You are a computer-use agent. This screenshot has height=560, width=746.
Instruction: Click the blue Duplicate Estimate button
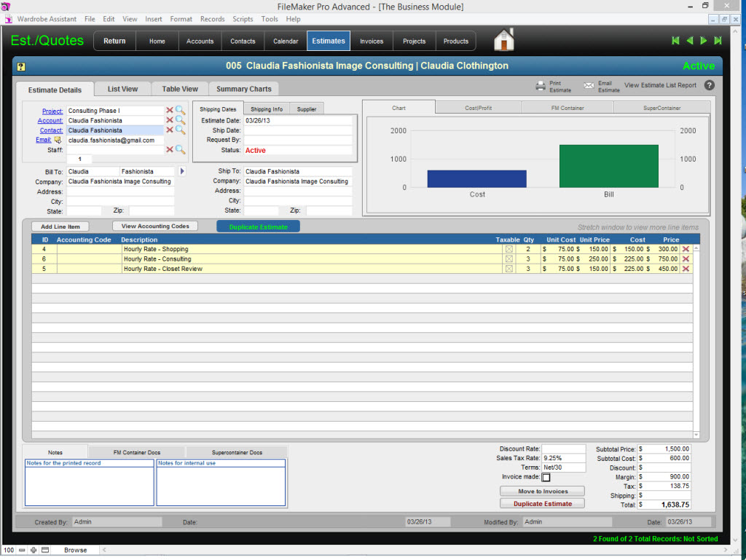coord(258,226)
